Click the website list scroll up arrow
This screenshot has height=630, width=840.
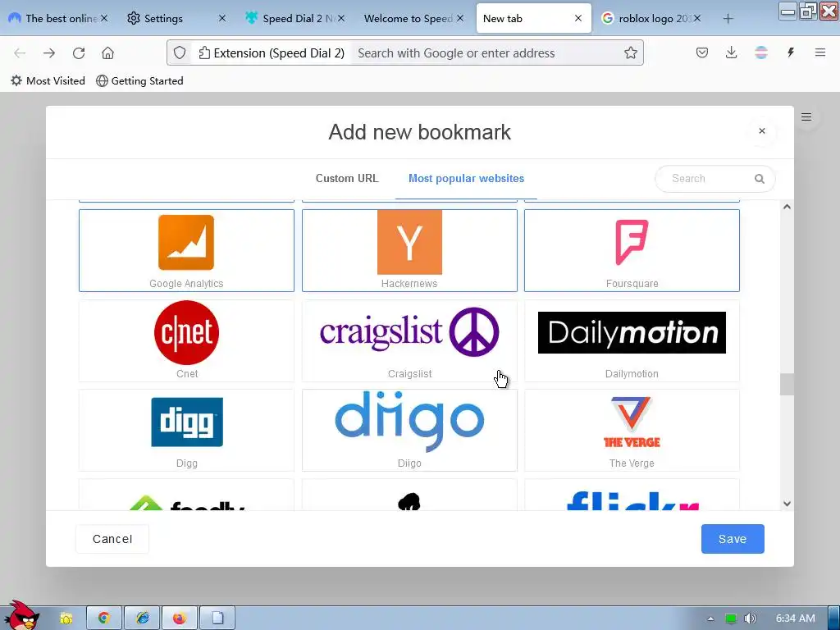(x=787, y=207)
